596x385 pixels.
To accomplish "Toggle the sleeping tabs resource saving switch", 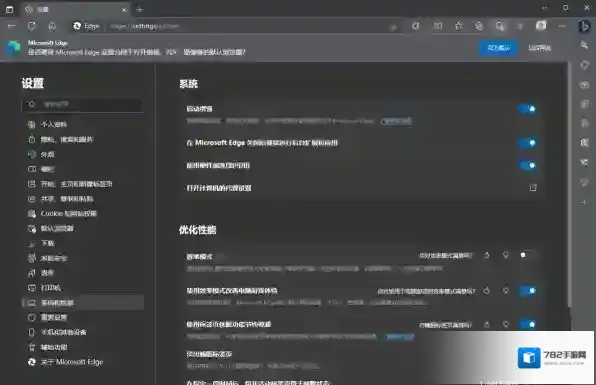I will (x=528, y=325).
